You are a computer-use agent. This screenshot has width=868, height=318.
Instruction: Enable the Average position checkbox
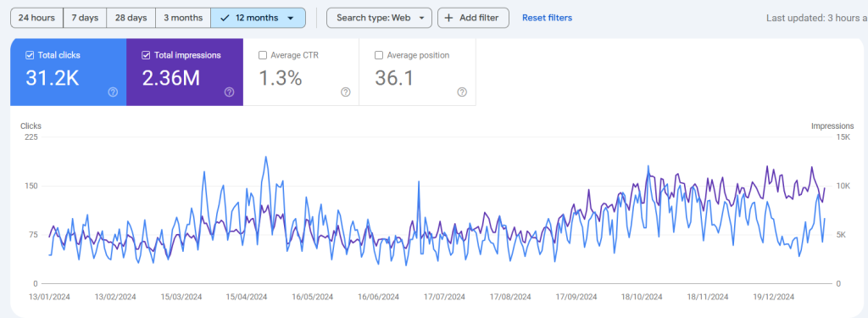379,55
